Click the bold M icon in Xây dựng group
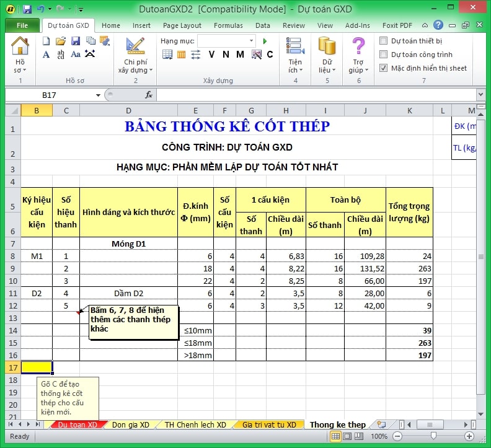The height and width of the screenshot is (448, 491). point(240,55)
